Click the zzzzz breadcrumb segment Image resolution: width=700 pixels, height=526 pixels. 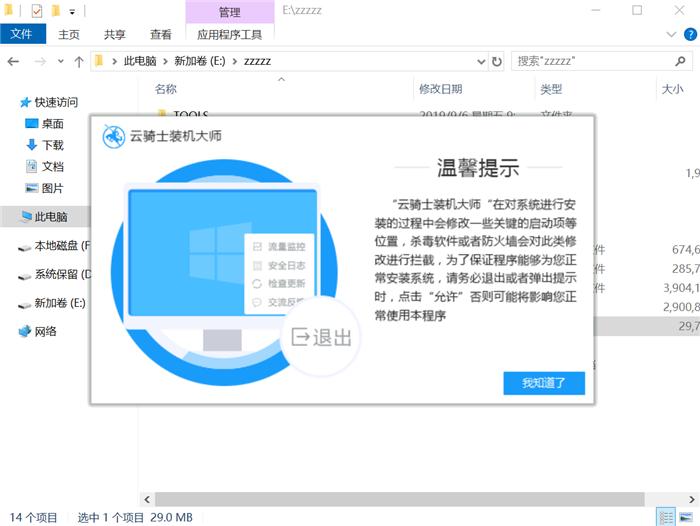257,61
